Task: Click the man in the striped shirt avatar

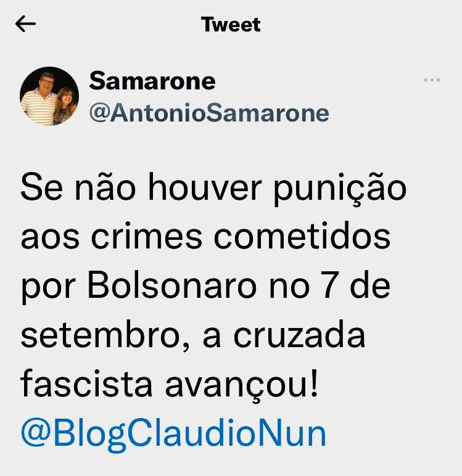Action: point(39,100)
